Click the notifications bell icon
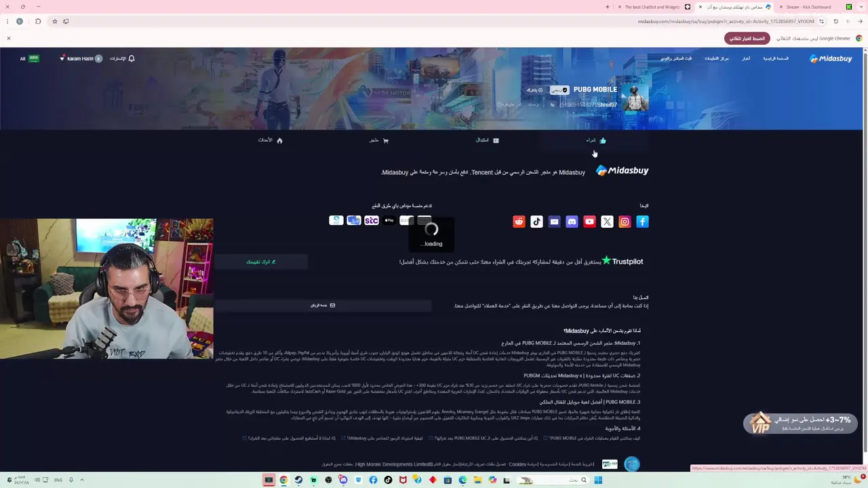 click(x=132, y=58)
